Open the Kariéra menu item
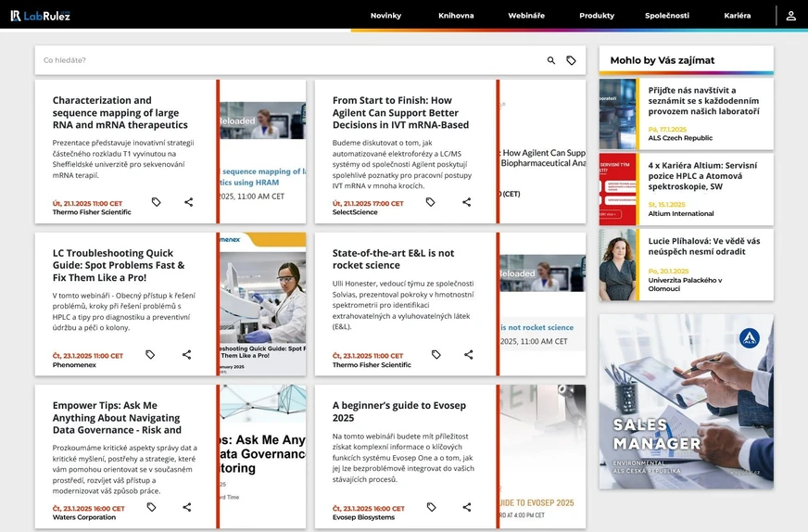This screenshot has height=532, width=808. [x=737, y=16]
